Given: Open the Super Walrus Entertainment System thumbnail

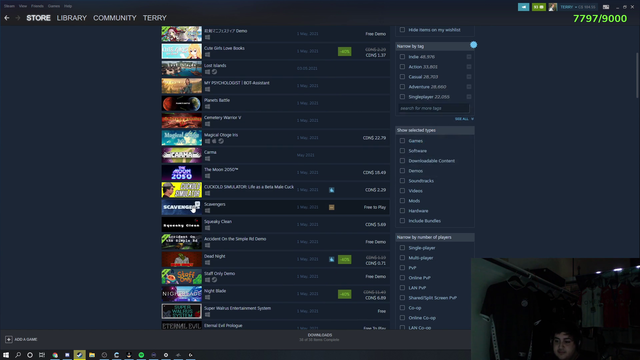Looking at the screenshot, I should [x=182, y=311].
